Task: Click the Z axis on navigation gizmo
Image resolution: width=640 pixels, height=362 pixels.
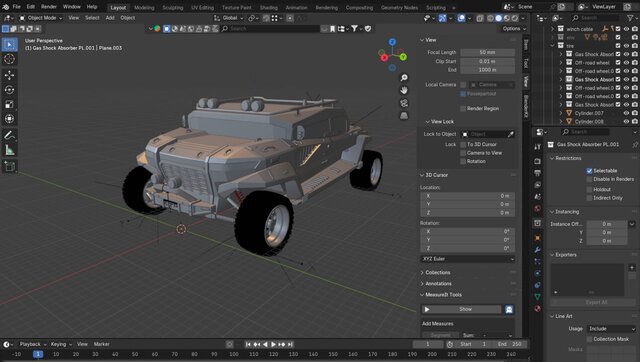Action: coord(392,42)
